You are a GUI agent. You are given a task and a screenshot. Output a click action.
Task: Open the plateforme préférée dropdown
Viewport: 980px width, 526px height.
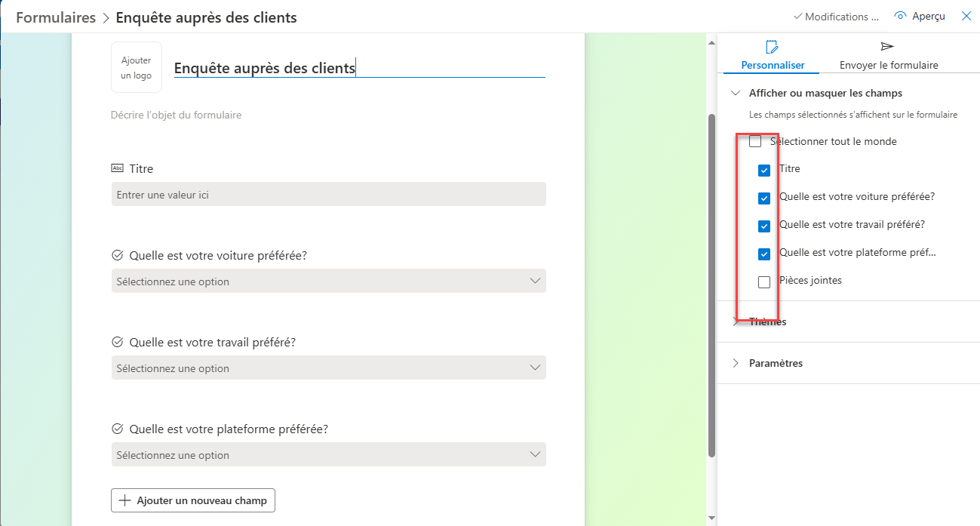[328, 454]
